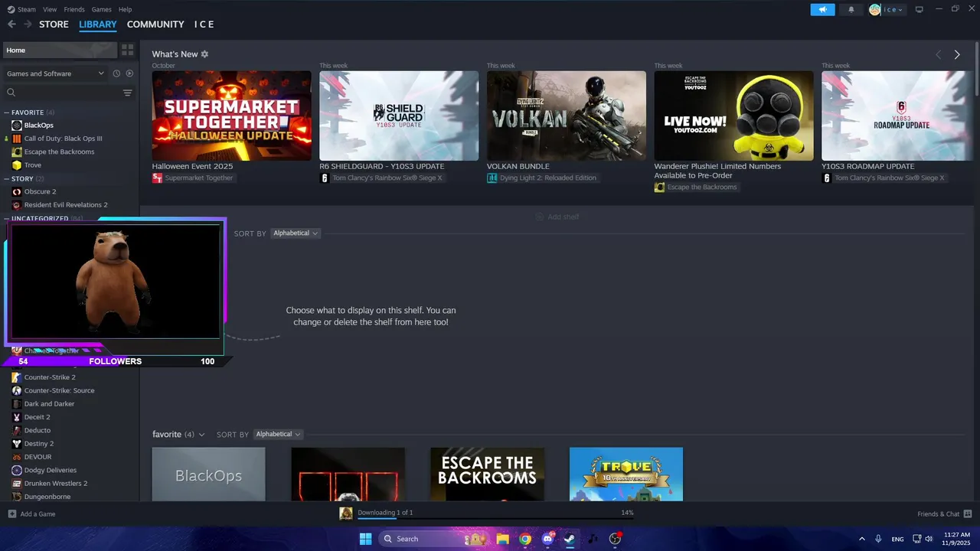Select Drunken Wrestlers 2 in game list
This screenshot has height=551, width=980.
(x=56, y=484)
